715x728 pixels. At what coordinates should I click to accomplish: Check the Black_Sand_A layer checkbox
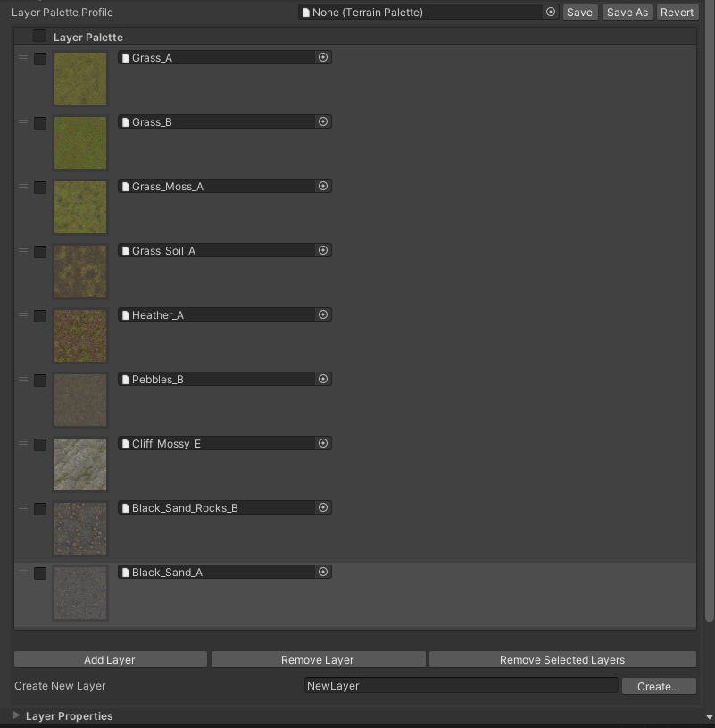[40, 573]
